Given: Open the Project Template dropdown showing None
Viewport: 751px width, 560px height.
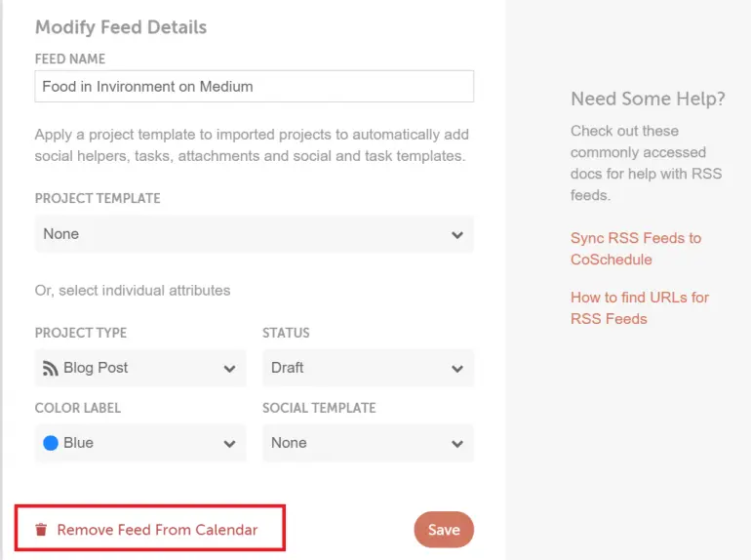Looking at the screenshot, I should coord(255,234).
